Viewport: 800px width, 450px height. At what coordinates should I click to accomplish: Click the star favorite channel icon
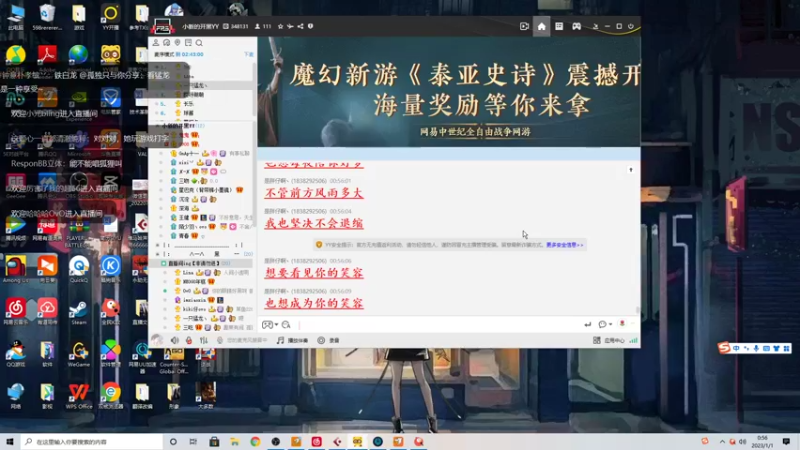tap(280, 26)
